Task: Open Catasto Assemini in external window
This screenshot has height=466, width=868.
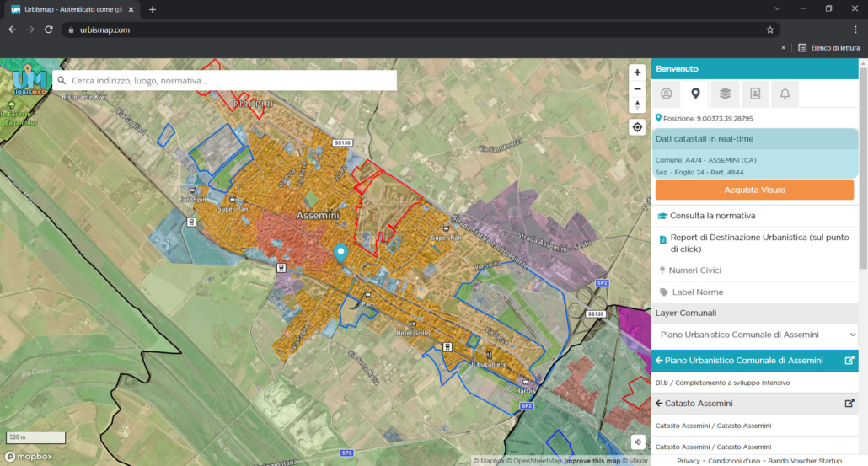Action: (x=849, y=404)
